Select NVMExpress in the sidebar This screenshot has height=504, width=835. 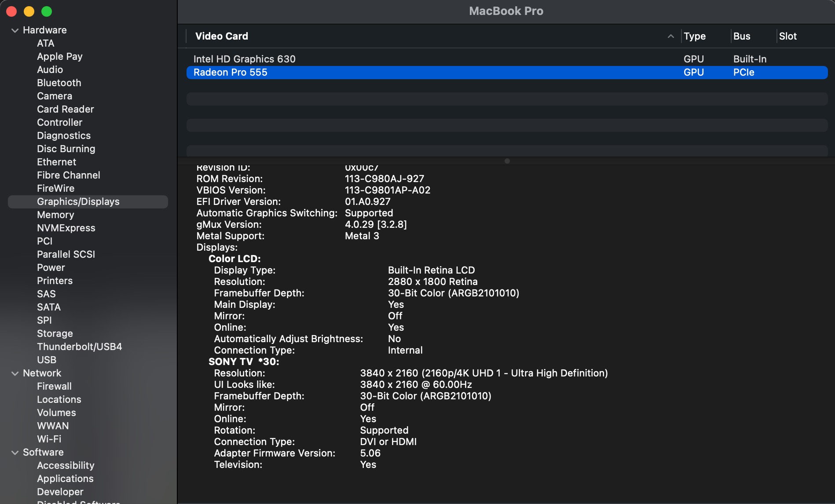(x=66, y=228)
